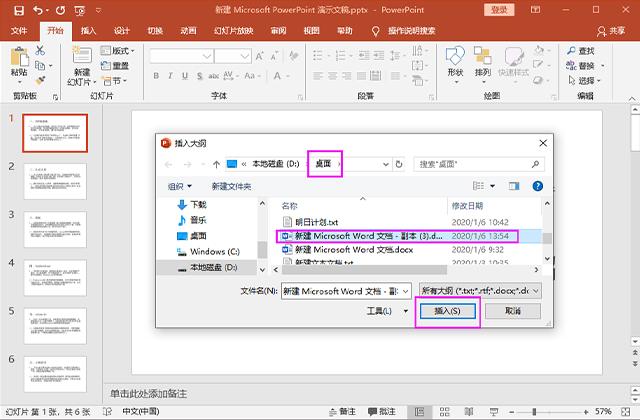640x420 pixels.
Task: Refresh the folder listing
Action: 399,164
